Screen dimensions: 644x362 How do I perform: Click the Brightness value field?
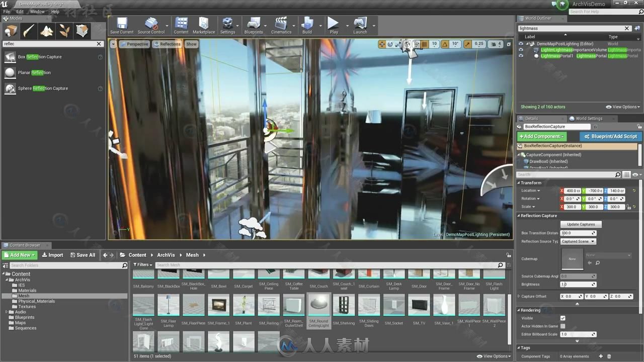pos(578,284)
